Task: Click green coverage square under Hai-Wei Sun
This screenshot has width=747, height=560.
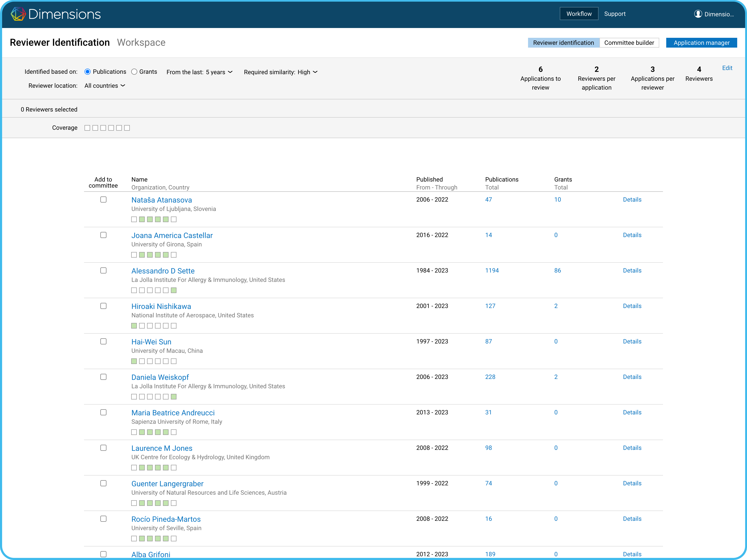Action: (134, 361)
